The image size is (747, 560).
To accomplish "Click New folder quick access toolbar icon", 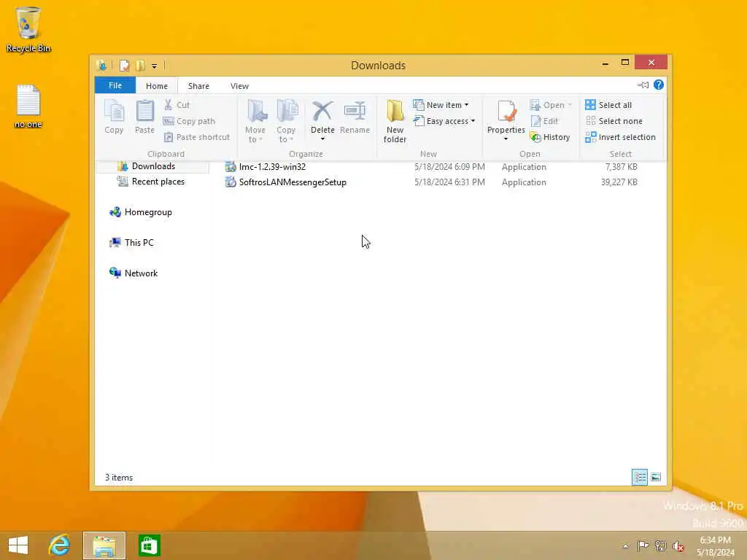I will [x=140, y=65].
